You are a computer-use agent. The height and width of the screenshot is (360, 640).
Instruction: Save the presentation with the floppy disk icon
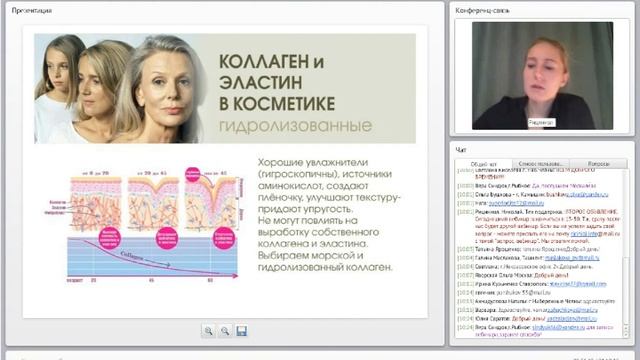242,331
